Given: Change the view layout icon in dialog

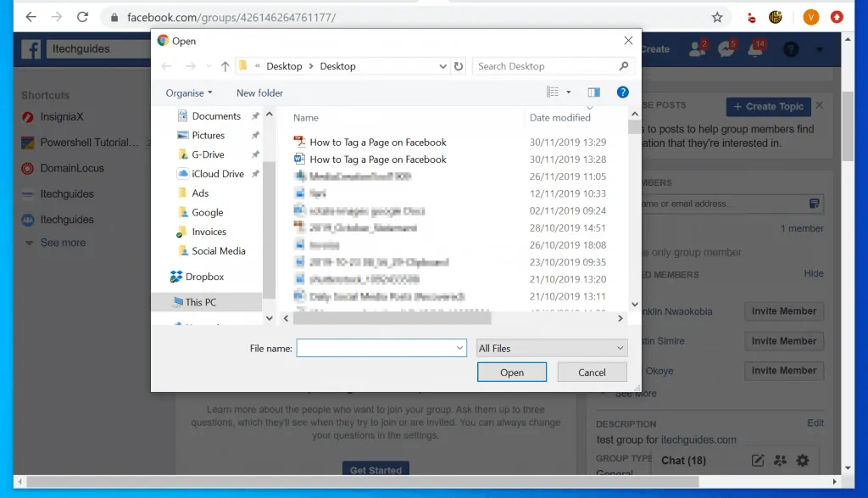Looking at the screenshot, I should pos(553,92).
